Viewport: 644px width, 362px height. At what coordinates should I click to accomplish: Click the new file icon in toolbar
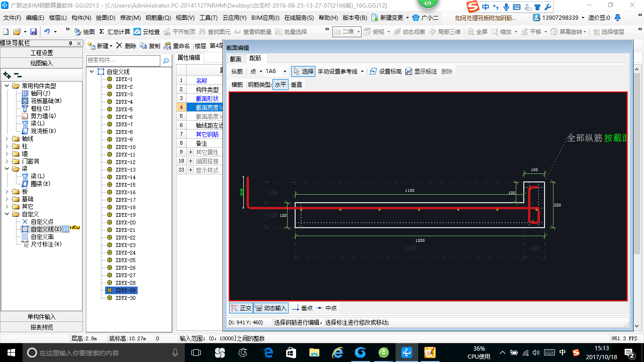coord(6,32)
